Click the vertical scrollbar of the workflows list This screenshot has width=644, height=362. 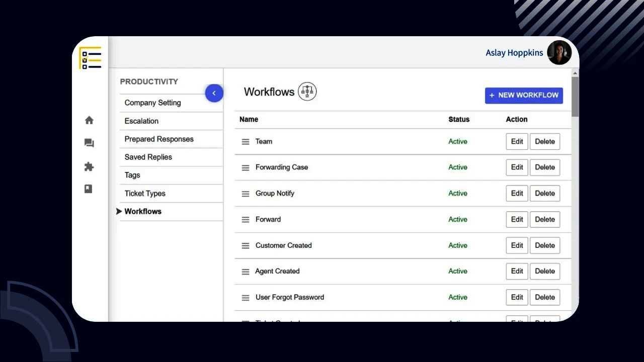point(575,97)
